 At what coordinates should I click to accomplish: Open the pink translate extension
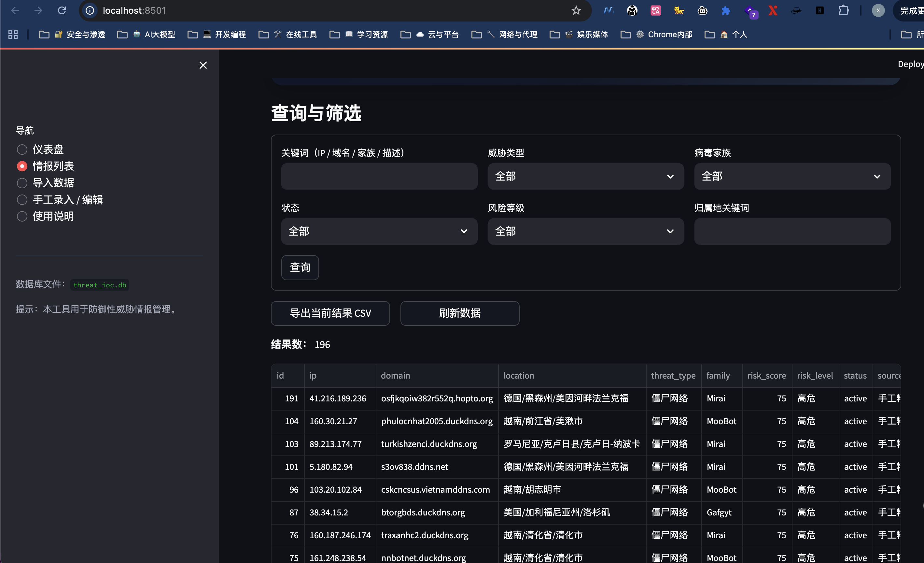click(655, 10)
